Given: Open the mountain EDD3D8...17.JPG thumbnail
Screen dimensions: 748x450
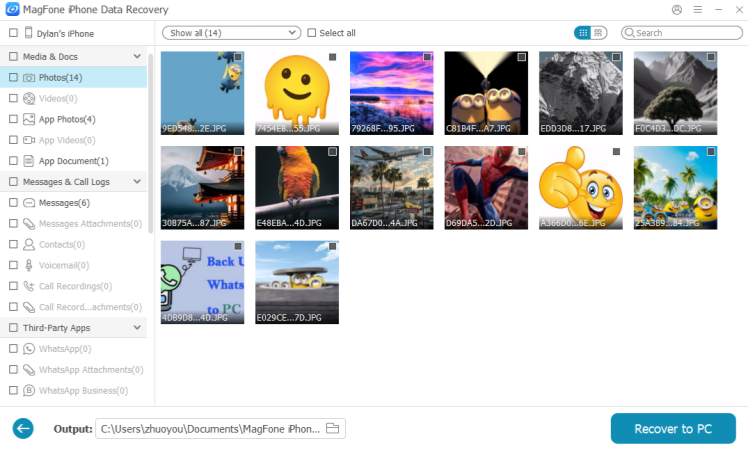Looking at the screenshot, I should click(x=581, y=93).
